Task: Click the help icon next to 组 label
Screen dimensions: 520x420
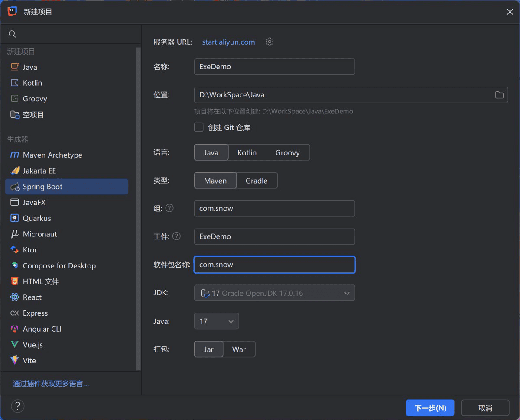Action: pos(169,208)
